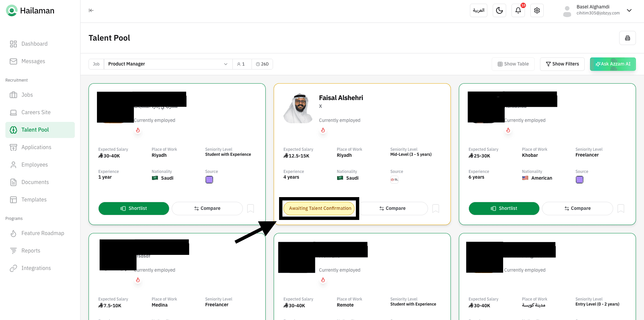The height and width of the screenshot is (320, 644).
Task: Bookmark the 30-40K Riyadh candidate
Action: (251, 209)
